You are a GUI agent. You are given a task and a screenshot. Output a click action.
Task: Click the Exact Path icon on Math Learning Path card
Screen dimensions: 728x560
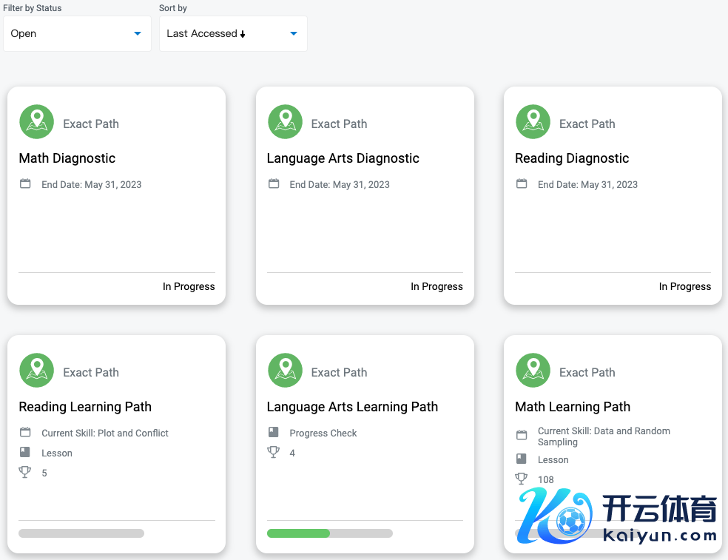[x=533, y=371]
